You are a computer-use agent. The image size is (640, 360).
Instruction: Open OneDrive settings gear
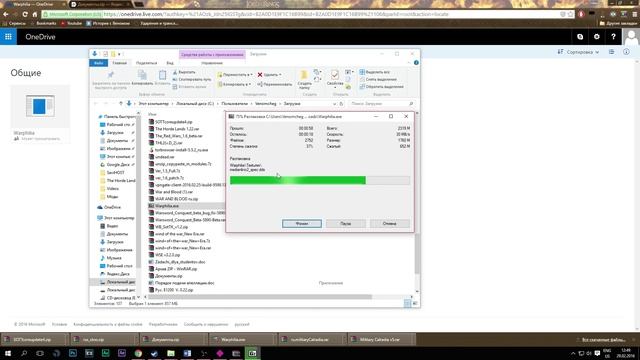(x=597, y=37)
